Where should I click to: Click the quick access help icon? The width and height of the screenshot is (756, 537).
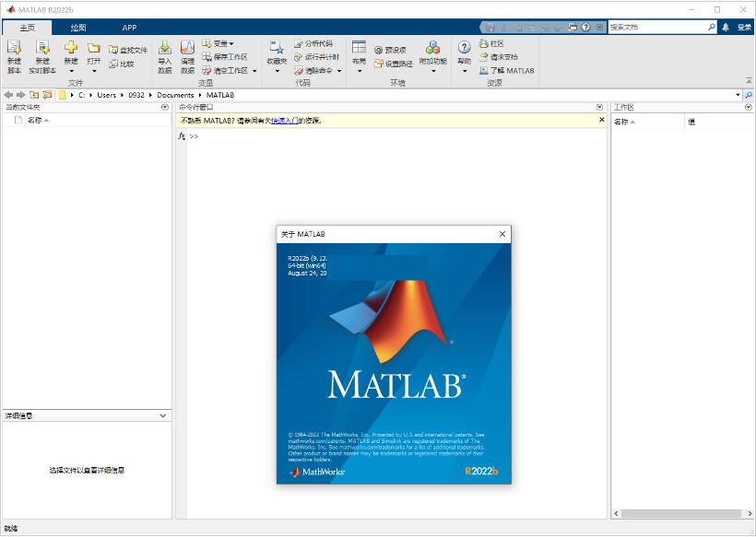point(585,28)
